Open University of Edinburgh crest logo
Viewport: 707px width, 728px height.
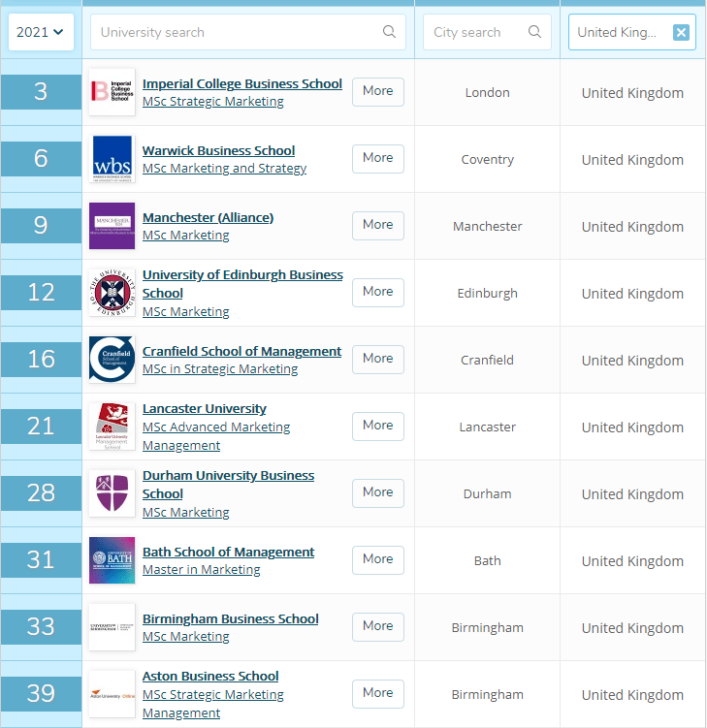coord(112,293)
